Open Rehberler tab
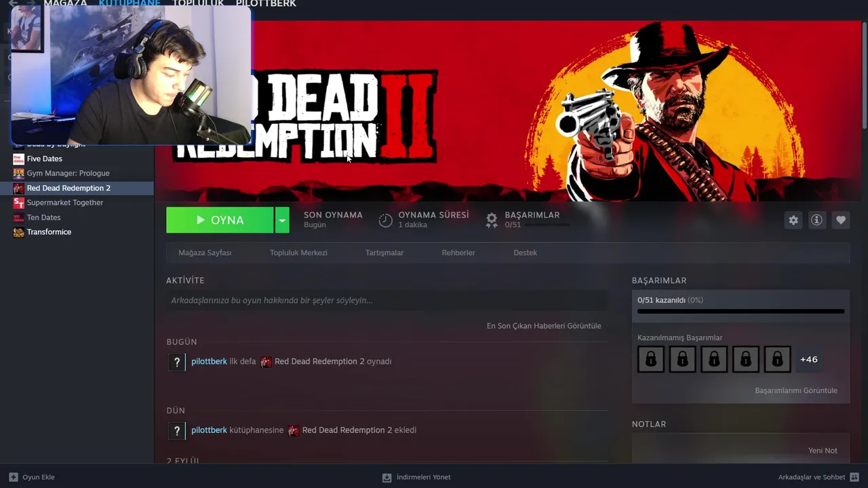Screen dimensions: 868x488 coord(458,253)
